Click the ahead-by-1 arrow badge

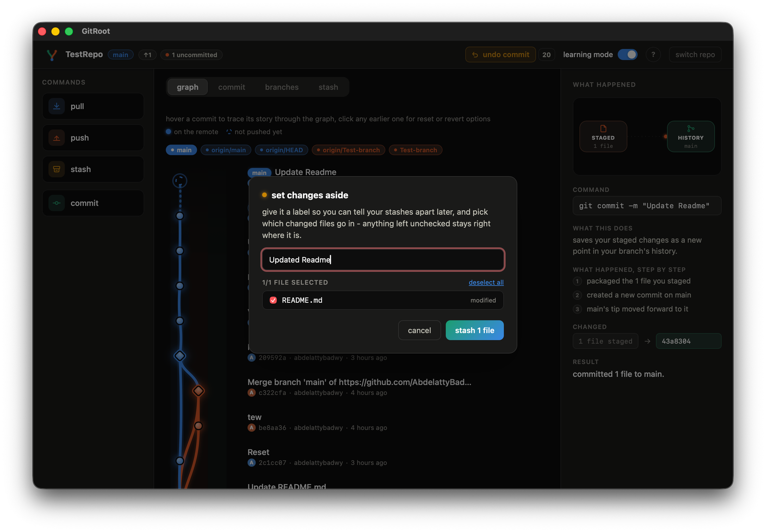coord(147,55)
